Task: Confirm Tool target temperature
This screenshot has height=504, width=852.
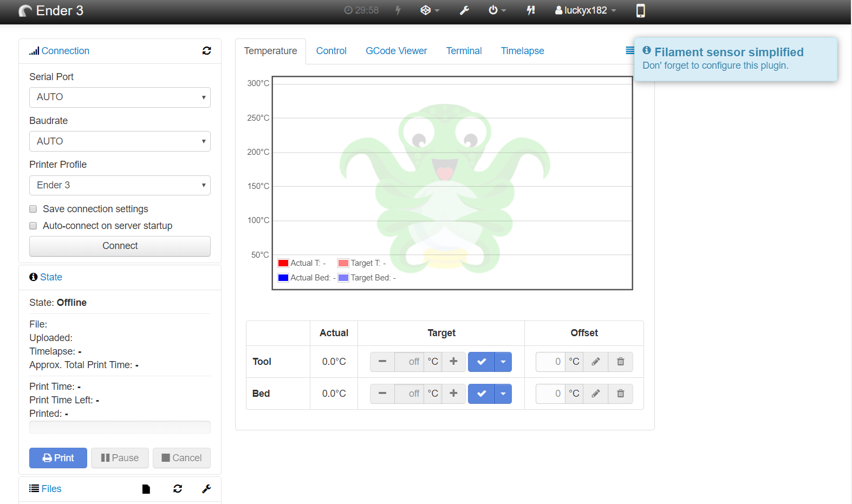Action: pyautogui.click(x=482, y=362)
